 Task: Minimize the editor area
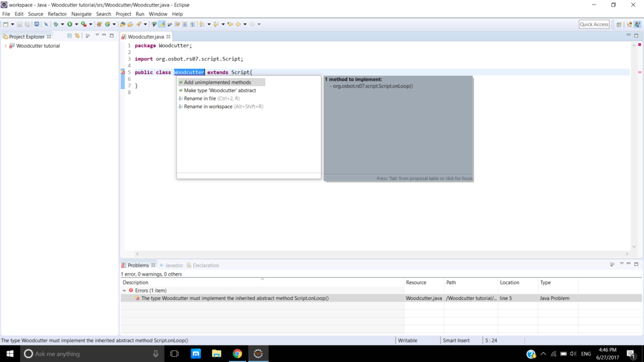pyautogui.click(x=629, y=35)
